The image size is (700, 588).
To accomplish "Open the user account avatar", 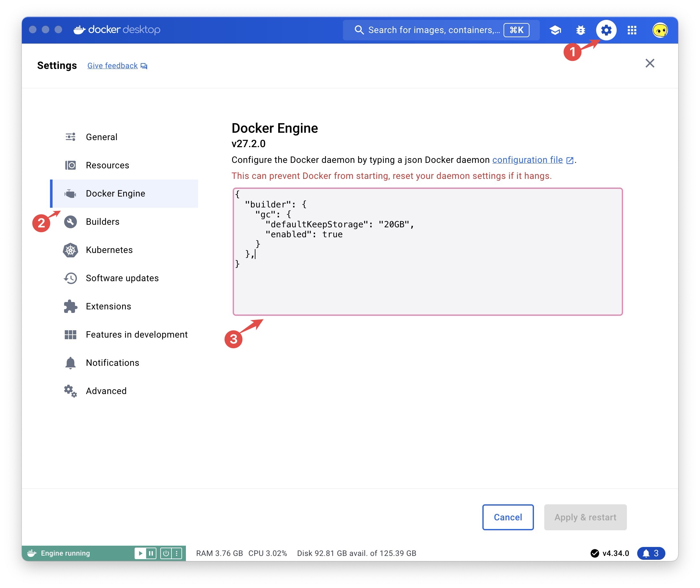I will pyautogui.click(x=660, y=30).
